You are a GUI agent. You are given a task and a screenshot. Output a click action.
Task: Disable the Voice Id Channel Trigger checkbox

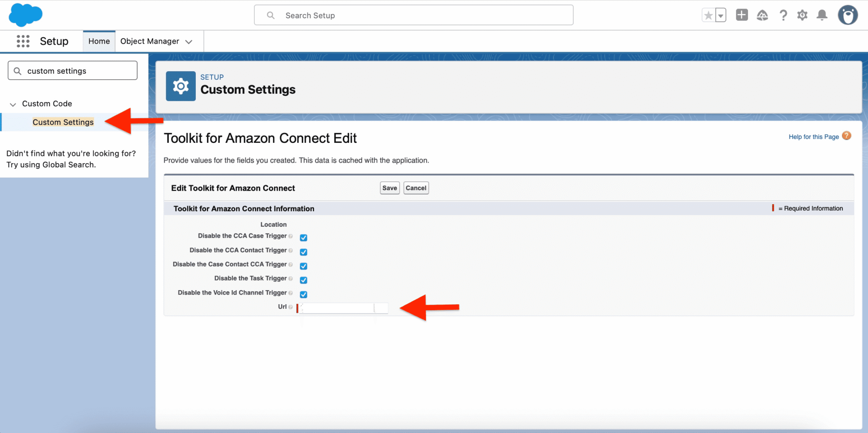coord(303,294)
